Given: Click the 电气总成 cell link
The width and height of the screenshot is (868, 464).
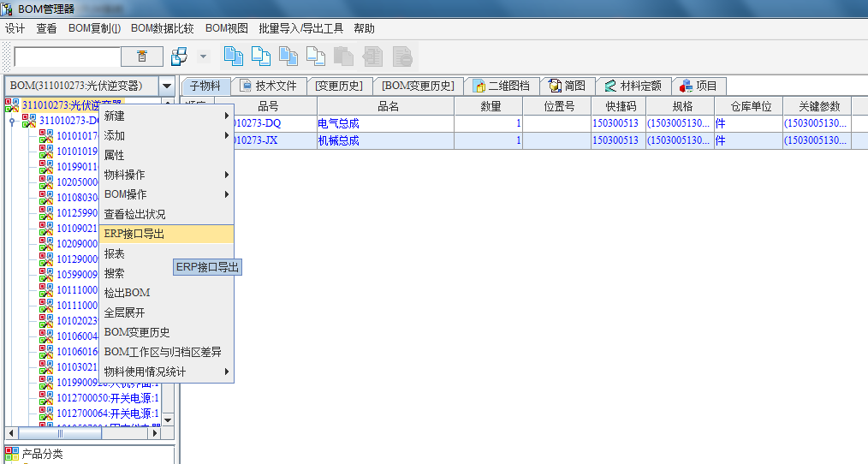Looking at the screenshot, I should pos(338,123).
